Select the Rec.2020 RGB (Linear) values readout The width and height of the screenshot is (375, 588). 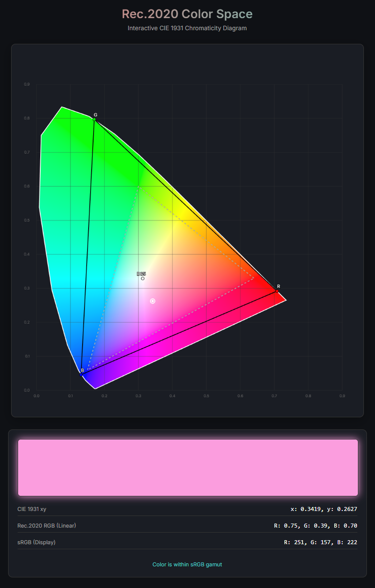[x=315, y=526]
